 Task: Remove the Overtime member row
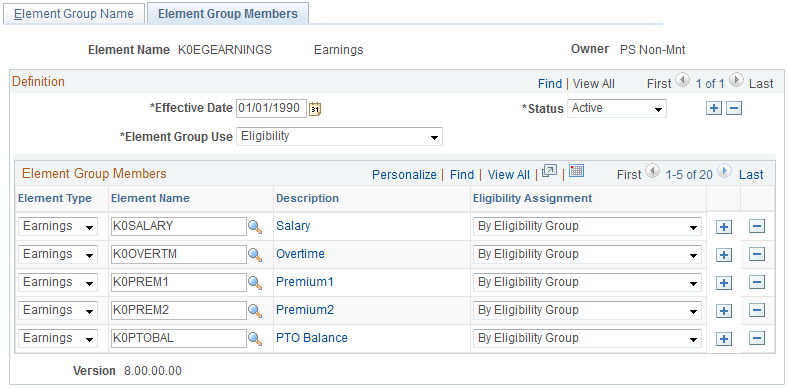point(757,254)
